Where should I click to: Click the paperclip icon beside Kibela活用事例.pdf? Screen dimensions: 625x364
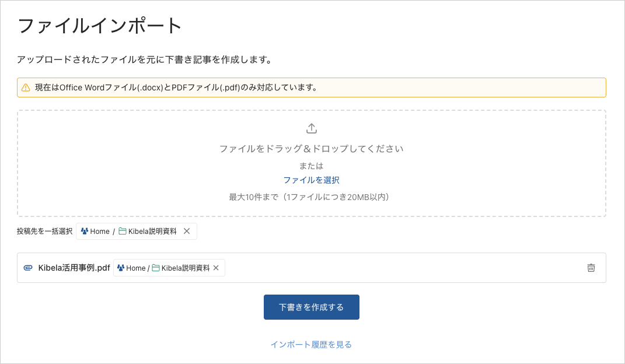pos(28,268)
